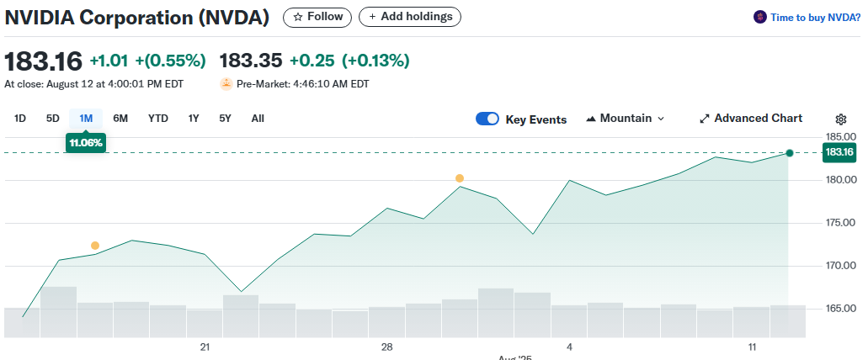Click the pre-market sunrise icon
The width and height of the screenshot is (868, 360).
click(x=226, y=84)
